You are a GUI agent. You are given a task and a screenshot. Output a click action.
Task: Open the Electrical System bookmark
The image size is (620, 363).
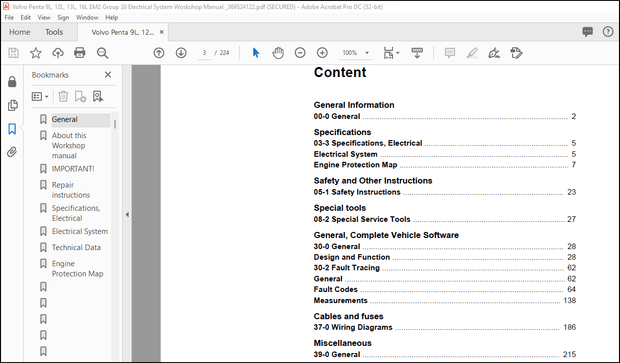click(80, 231)
